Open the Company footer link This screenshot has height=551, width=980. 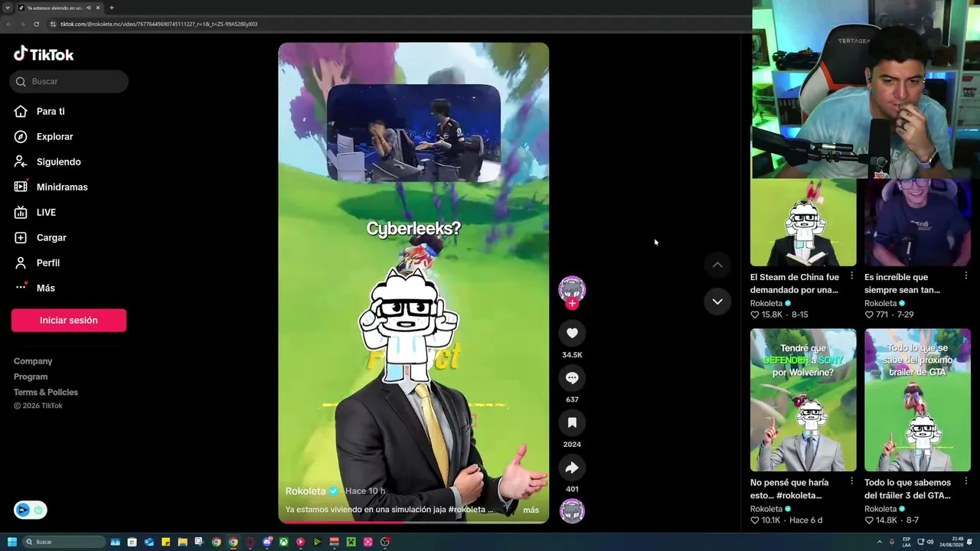[x=33, y=361]
